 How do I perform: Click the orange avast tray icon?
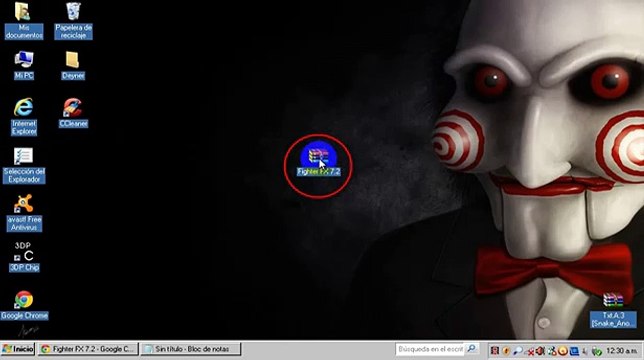coord(563,351)
